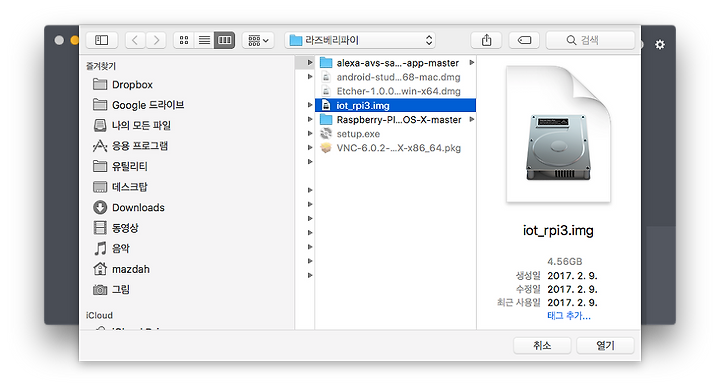Select VNC-6.0.2-...X-x86_64.pkg file
The height and width of the screenshot is (388, 720).
(395, 148)
